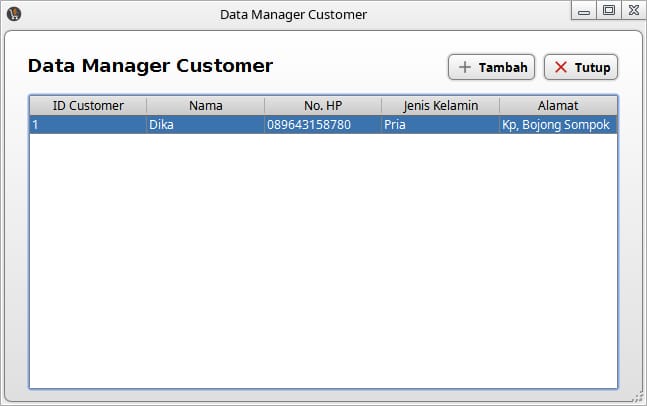The height and width of the screenshot is (406, 647).
Task: Click the name cell Dika
Action: tap(205, 125)
